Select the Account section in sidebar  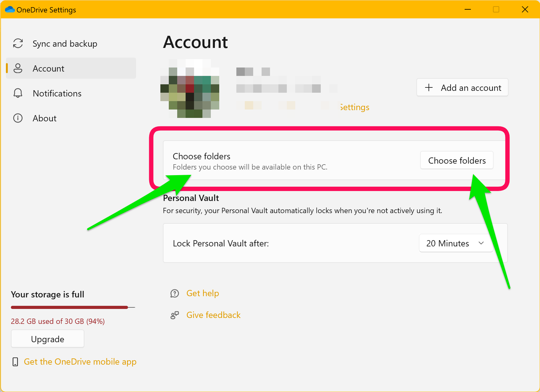71,68
